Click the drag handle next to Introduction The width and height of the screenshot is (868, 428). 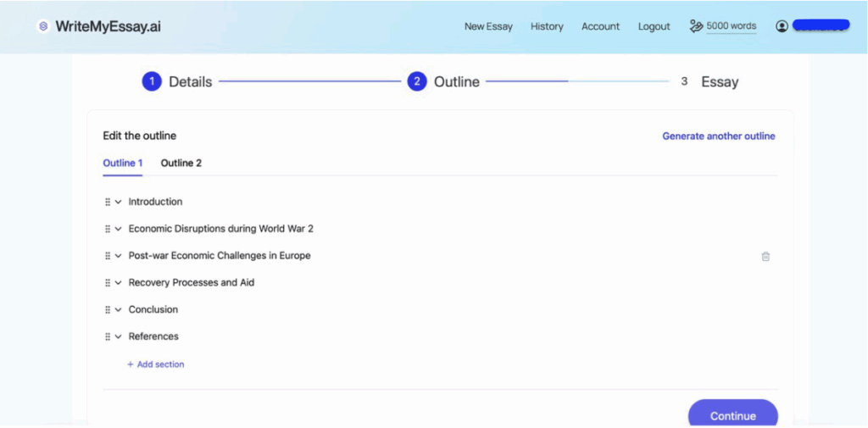point(108,202)
